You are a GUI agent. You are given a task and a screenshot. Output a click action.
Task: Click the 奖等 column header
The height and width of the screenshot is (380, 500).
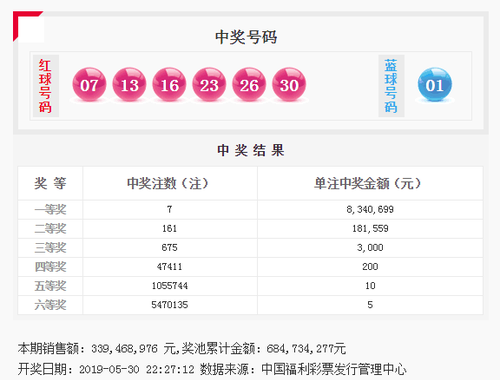[50, 184]
